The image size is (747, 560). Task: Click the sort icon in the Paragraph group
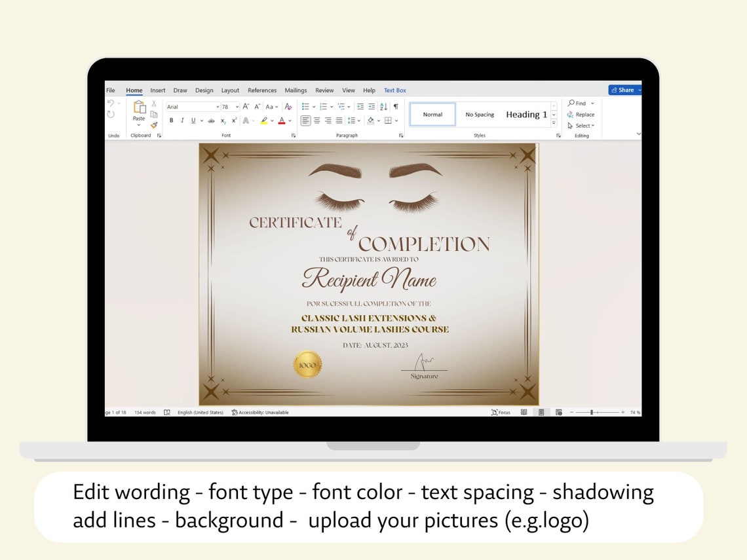383,107
